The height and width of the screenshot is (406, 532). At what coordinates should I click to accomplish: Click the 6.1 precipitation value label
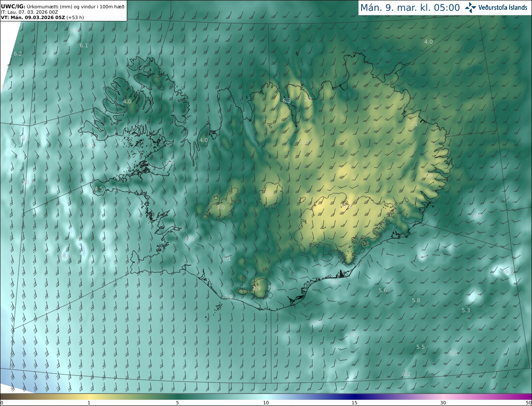click(84, 46)
